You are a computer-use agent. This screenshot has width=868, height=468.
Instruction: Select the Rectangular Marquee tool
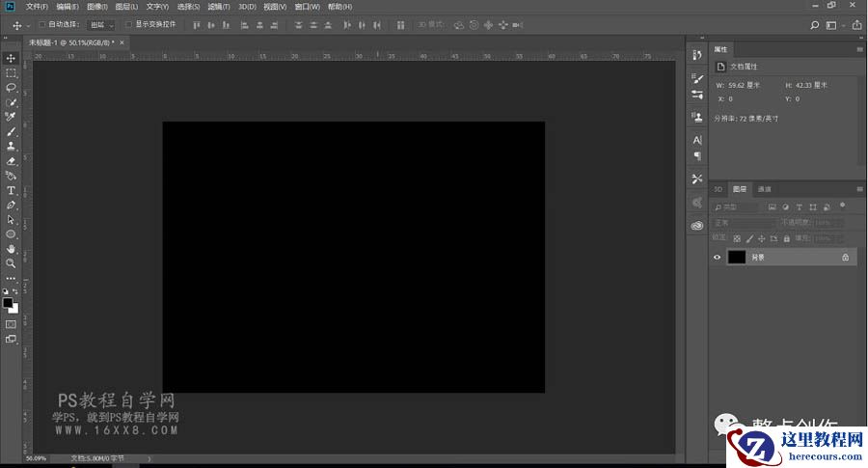click(11, 72)
